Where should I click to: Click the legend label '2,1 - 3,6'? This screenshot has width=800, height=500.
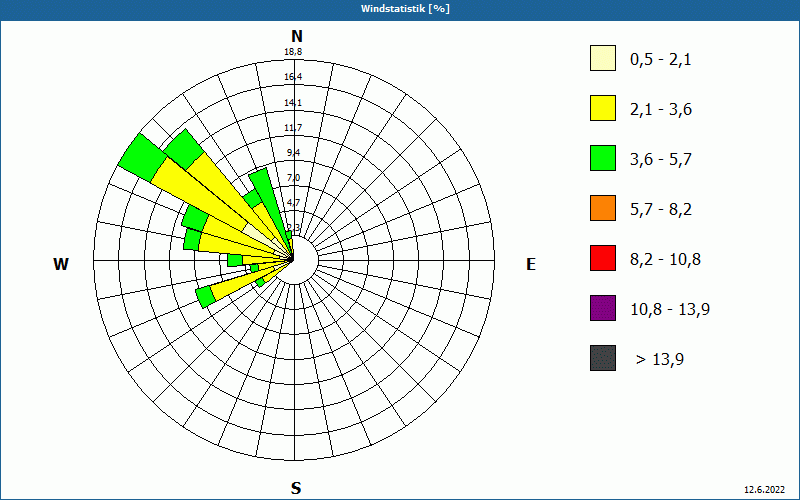[661, 110]
